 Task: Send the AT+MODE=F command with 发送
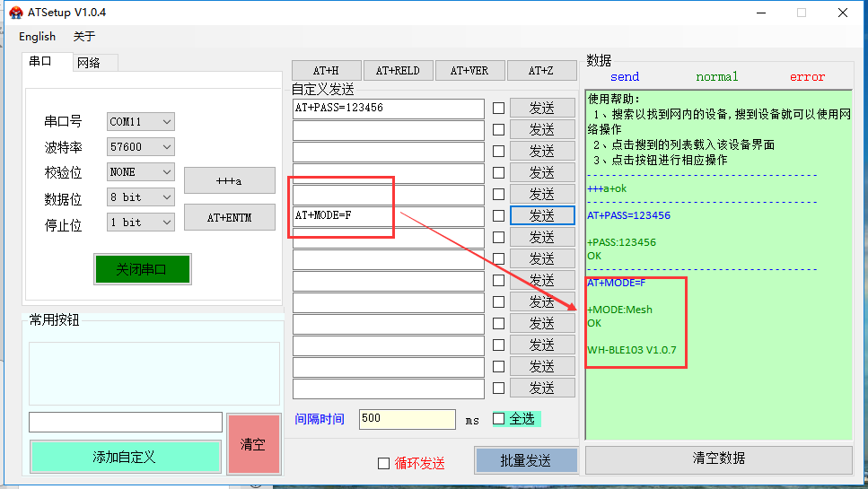tap(542, 216)
